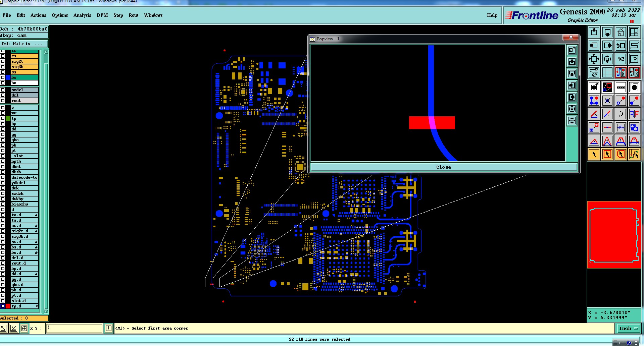
Task: Open the tools wrench and palette icon
Action: [594, 72]
